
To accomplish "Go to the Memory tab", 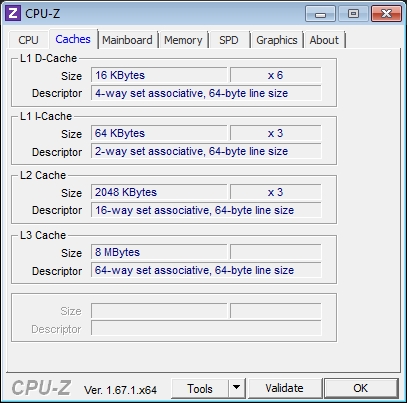I will pyautogui.click(x=183, y=40).
